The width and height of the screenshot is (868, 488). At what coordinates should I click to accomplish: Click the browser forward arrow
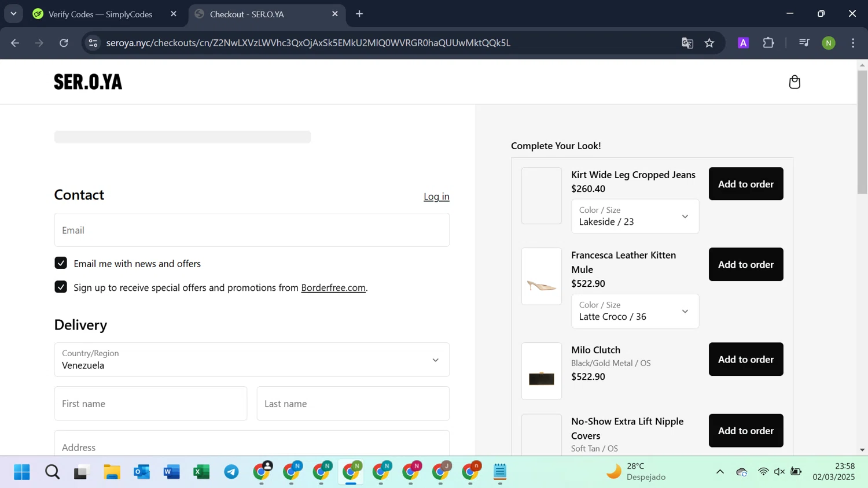pyautogui.click(x=39, y=43)
